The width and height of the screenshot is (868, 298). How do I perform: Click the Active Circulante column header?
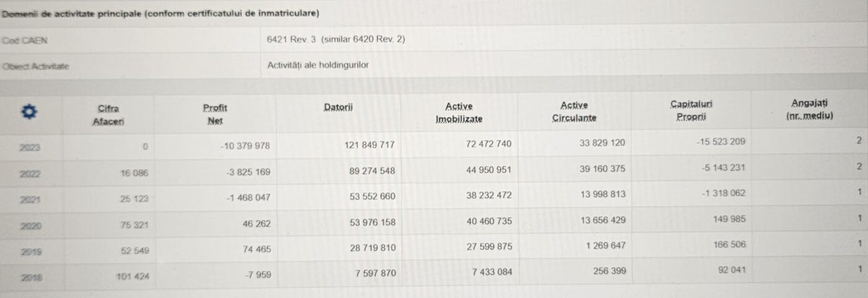coord(574,112)
